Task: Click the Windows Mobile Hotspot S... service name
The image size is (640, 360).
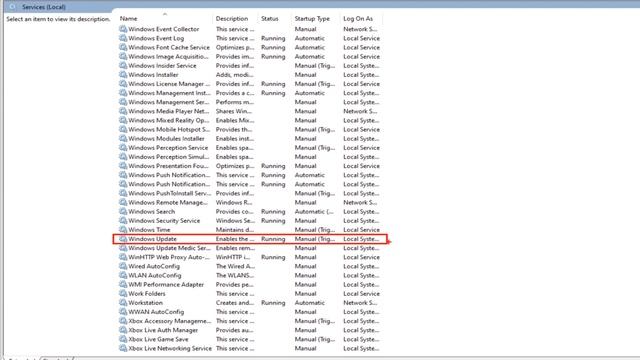Action: [x=169, y=129]
